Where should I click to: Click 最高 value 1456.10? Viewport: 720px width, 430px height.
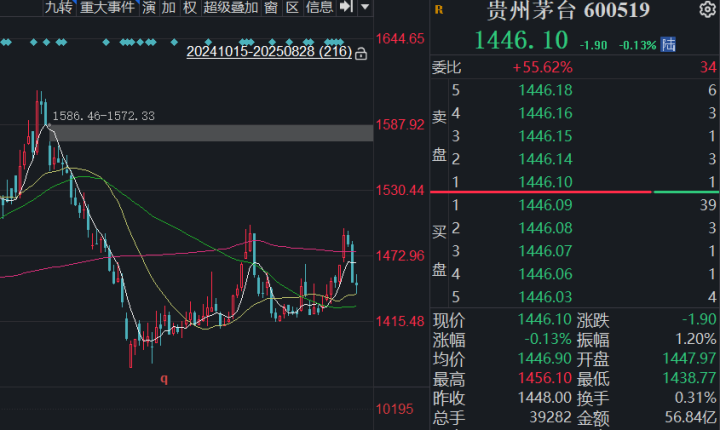pyautogui.click(x=545, y=378)
